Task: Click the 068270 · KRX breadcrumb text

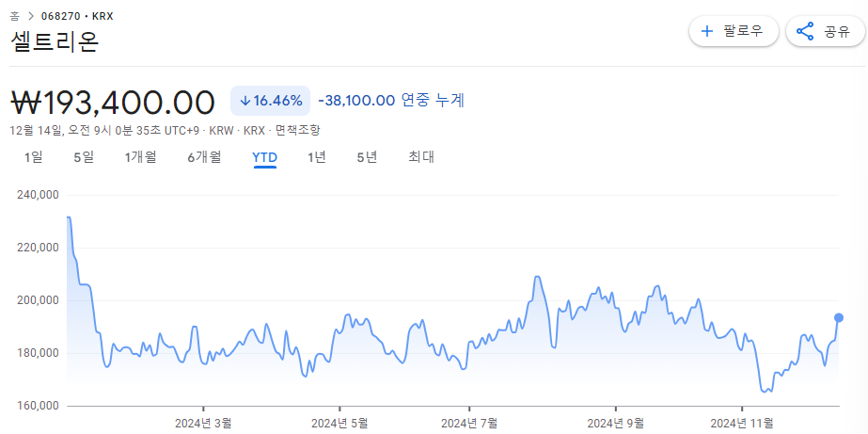Action: [x=77, y=16]
